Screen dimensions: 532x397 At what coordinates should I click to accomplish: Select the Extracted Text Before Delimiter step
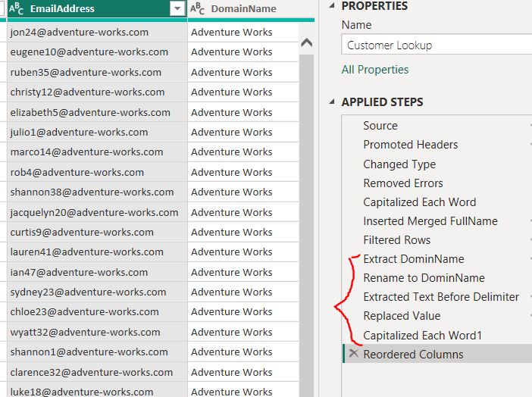[441, 297]
